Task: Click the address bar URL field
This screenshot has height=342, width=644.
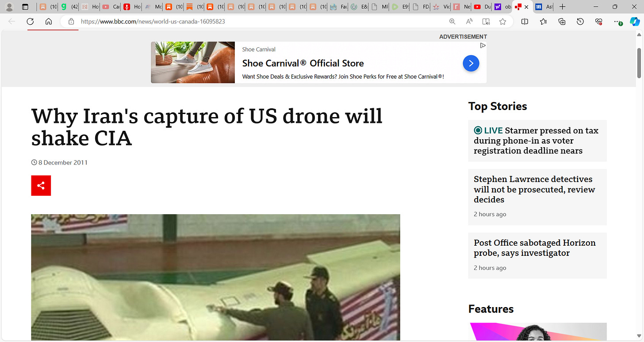Action: [x=261, y=21]
